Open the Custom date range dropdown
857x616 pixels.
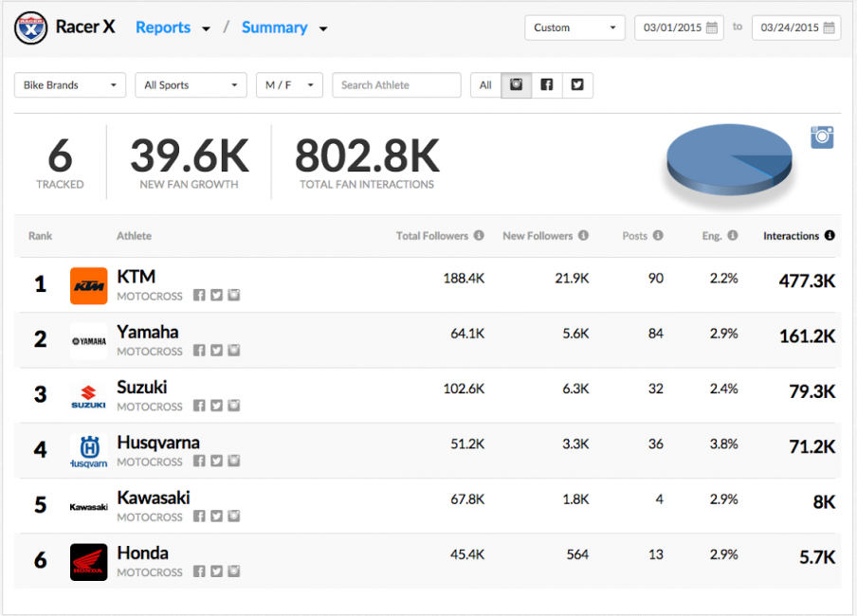pos(575,27)
